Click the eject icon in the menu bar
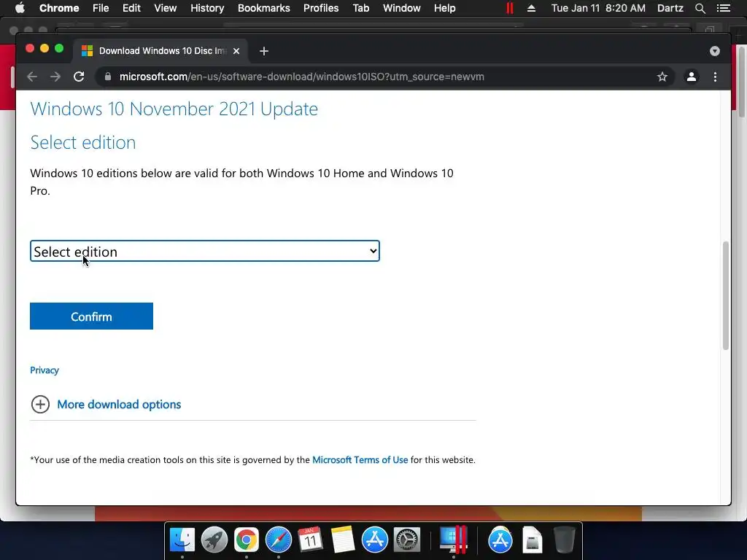 (x=531, y=8)
